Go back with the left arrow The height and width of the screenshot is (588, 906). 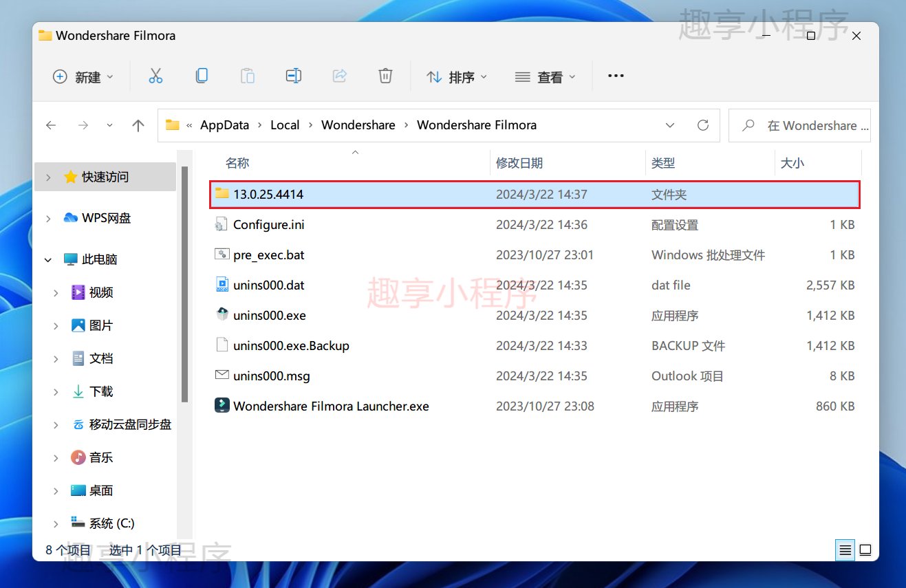click(x=51, y=125)
